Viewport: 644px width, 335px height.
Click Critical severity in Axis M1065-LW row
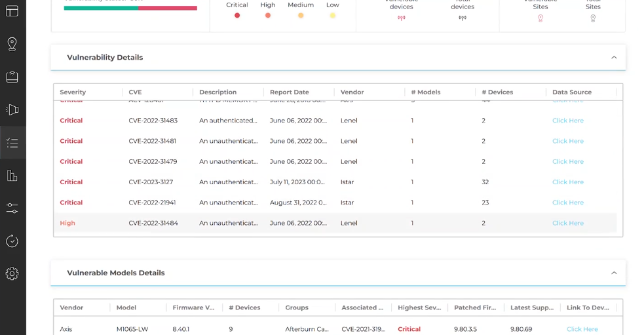409,329
